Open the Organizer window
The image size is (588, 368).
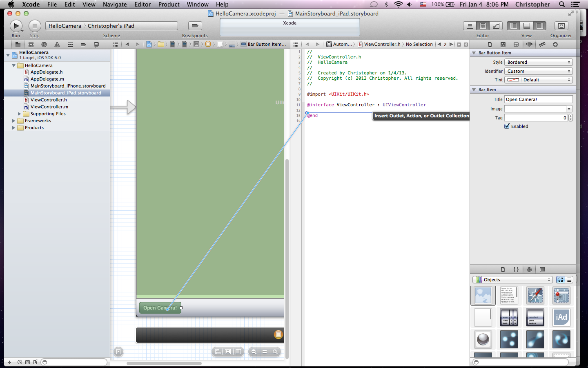tap(561, 26)
